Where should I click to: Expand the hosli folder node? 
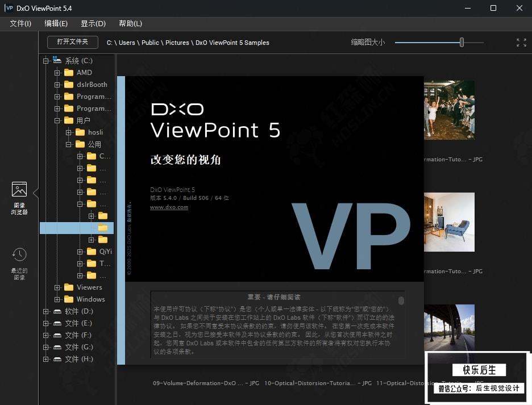[69, 132]
